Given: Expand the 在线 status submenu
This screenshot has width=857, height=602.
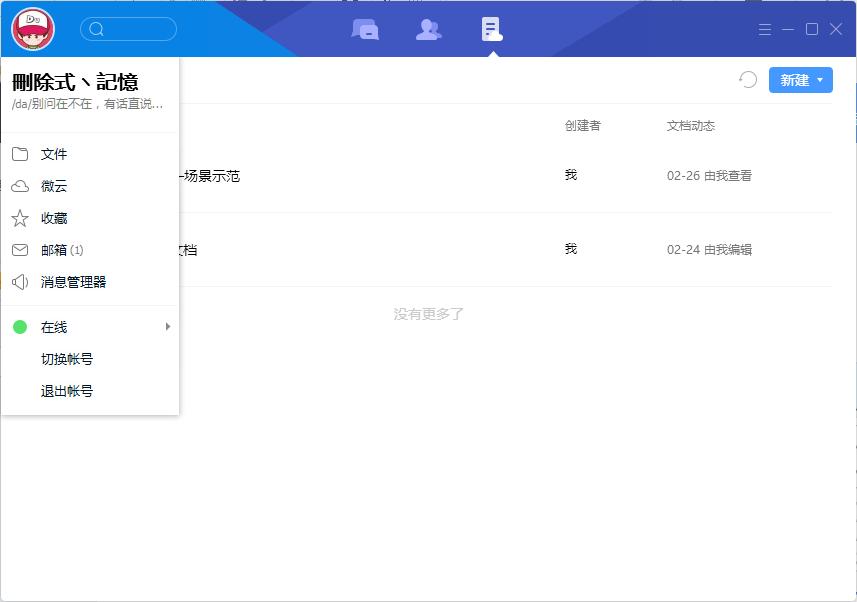Looking at the screenshot, I should [x=167, y=326].
